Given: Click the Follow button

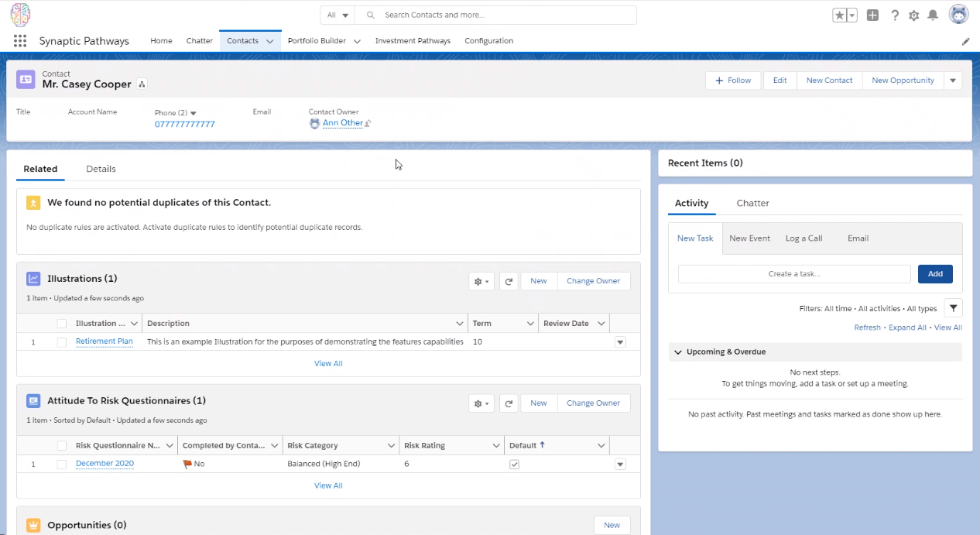Looking at the screenshot, I should [x=733, y=81].
